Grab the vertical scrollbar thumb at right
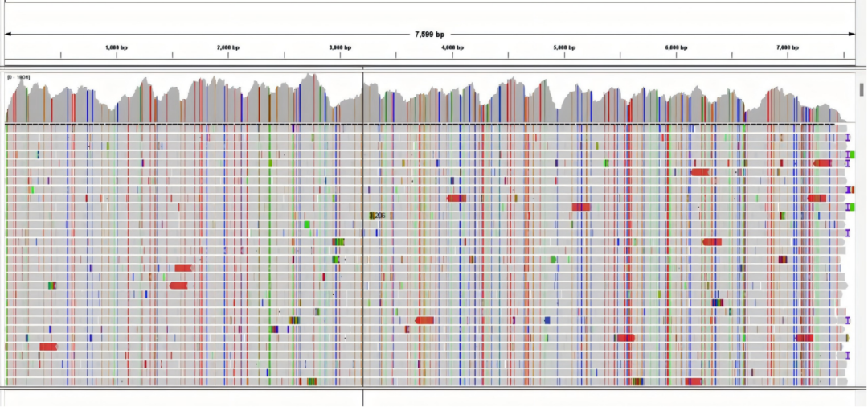This screenshot has width=868, height=407. point(862,89)
